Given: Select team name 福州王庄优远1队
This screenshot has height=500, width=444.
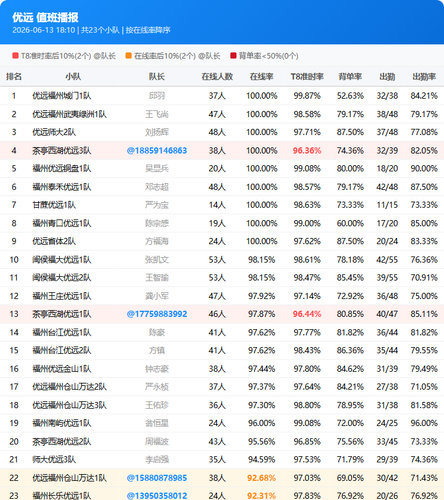Looking at the screenshot, I should tap(62, 296).
